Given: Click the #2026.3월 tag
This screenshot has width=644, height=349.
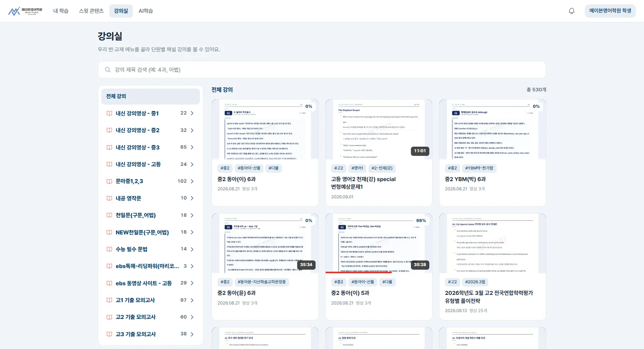Looking at the screenshot, I should pos(475,282).
